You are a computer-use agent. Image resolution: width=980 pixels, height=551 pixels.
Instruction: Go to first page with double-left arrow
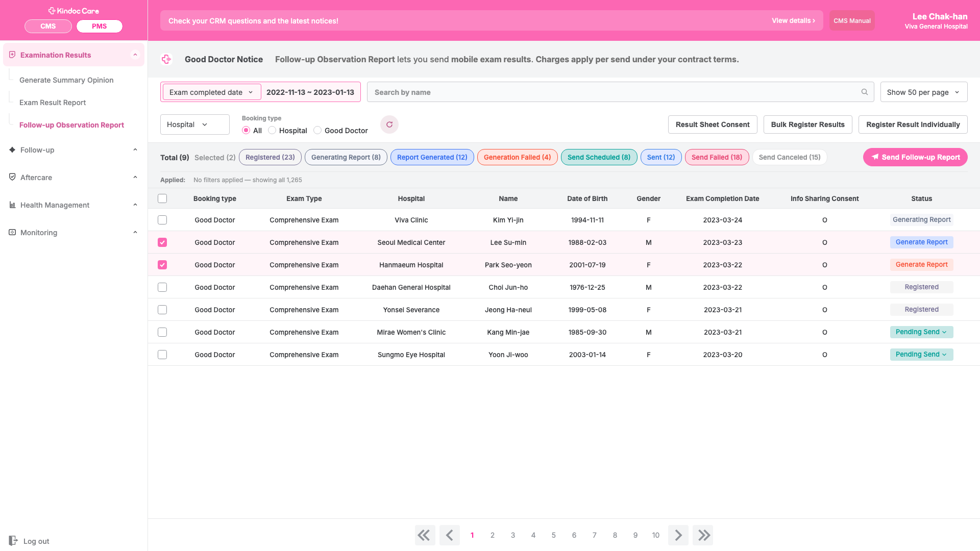[425, 535]
